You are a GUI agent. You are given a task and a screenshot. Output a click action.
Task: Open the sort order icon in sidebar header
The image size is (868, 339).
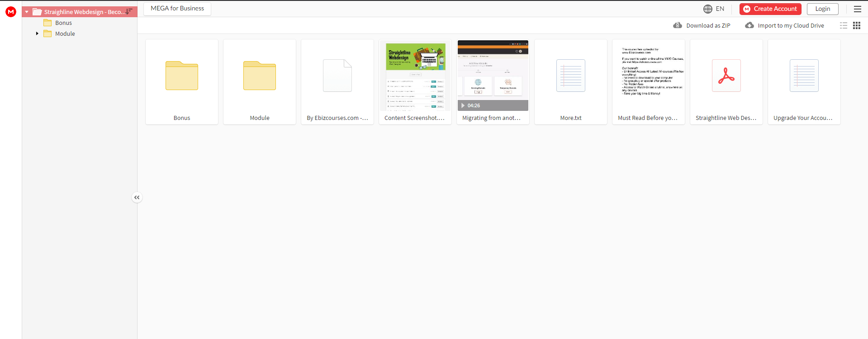tap(129, 11)
